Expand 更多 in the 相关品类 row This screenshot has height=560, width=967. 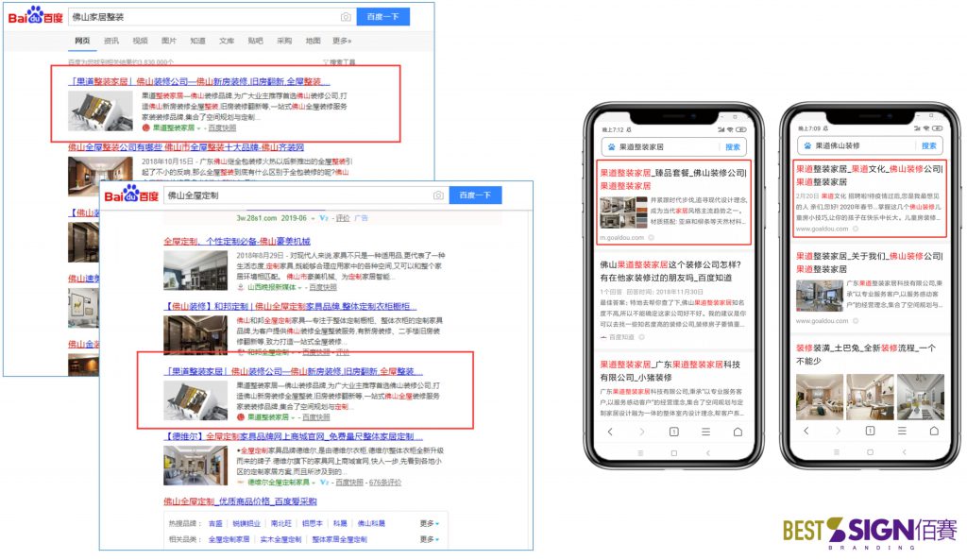pos(430,539)
